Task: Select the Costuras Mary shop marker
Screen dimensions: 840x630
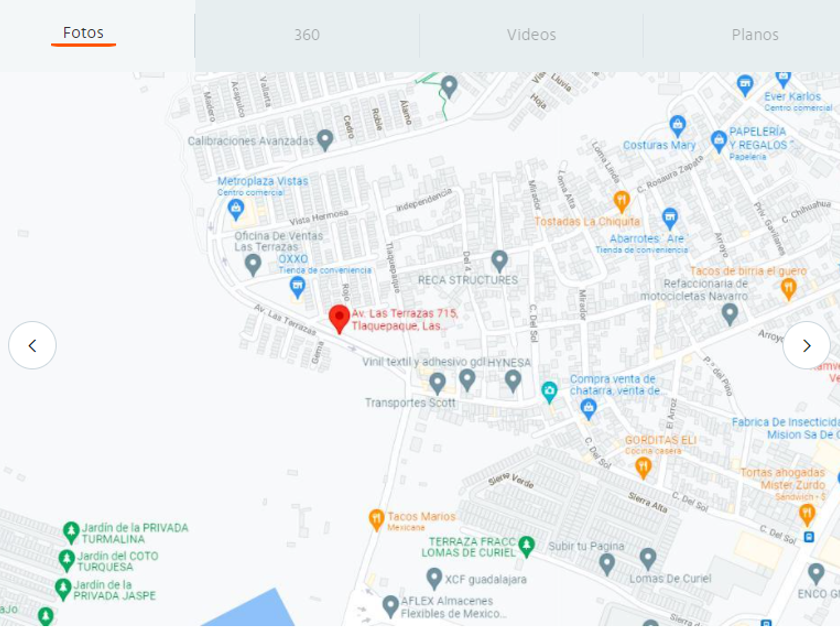Action: 678,126
